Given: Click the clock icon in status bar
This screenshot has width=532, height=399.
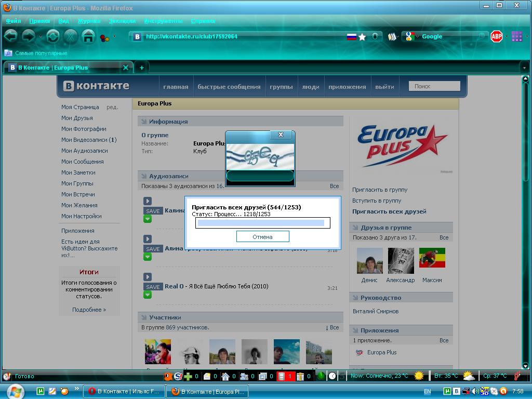Looking at the screenshot, I should tap(332, 376).
